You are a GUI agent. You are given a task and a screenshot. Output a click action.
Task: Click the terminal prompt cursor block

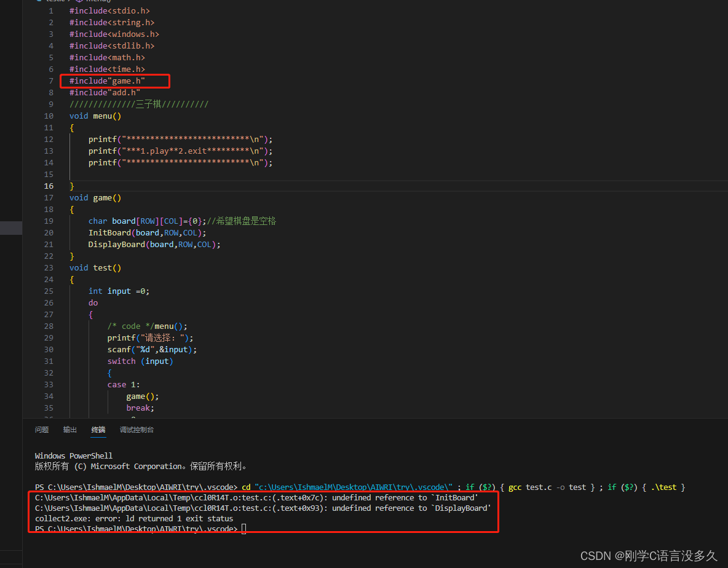243,528
